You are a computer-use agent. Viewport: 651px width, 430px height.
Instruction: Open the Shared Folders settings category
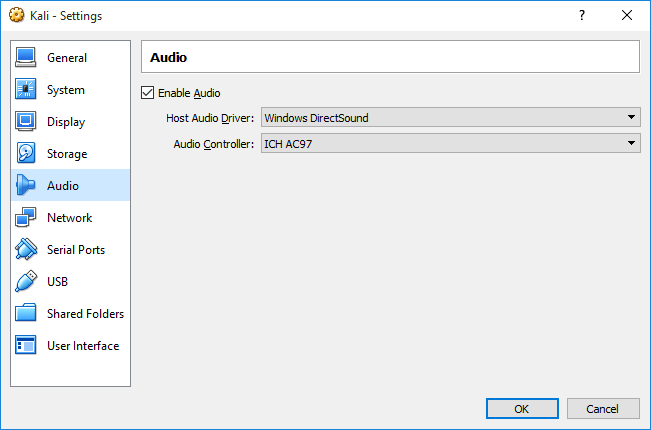(71, 313)
